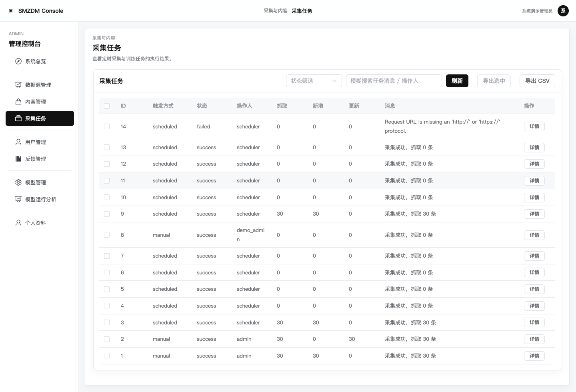Click the model management gear icon
This screenshot has height=392, width=576.
pos(18,182)
